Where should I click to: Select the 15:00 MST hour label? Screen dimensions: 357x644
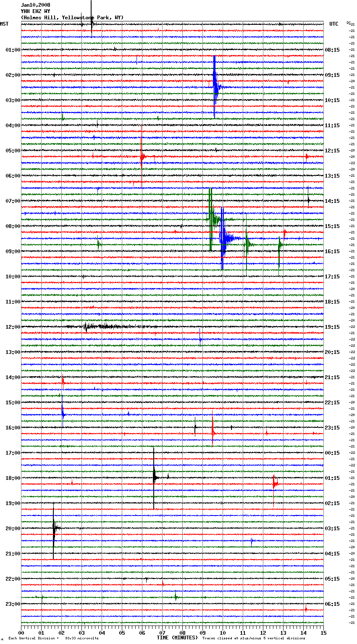coord(13,403)
